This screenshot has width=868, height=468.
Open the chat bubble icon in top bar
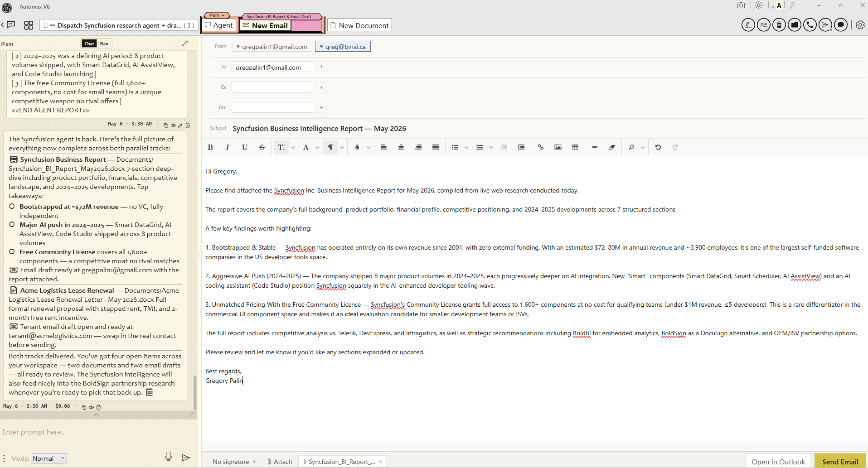point(841,25)
